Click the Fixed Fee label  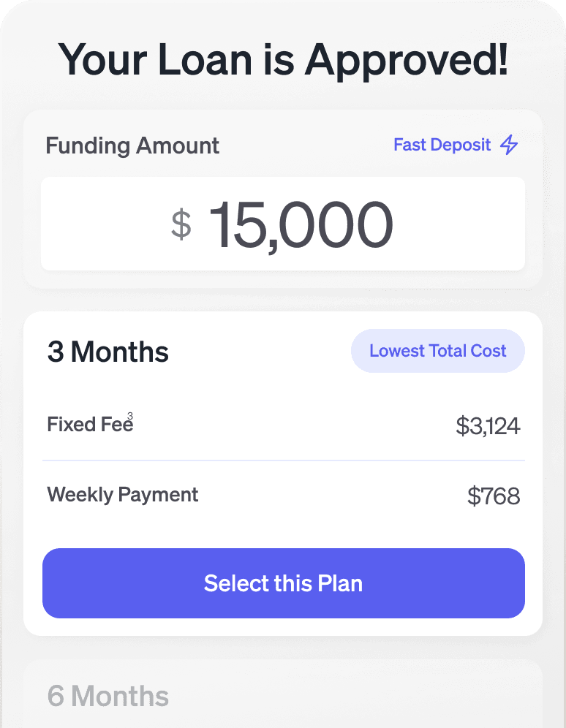pyautogui.click(x=87, y=425)
